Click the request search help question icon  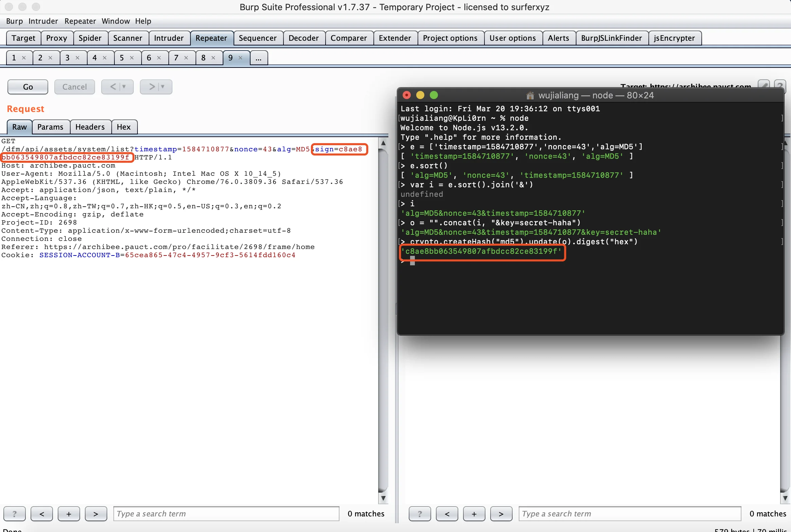click(14, 514)
